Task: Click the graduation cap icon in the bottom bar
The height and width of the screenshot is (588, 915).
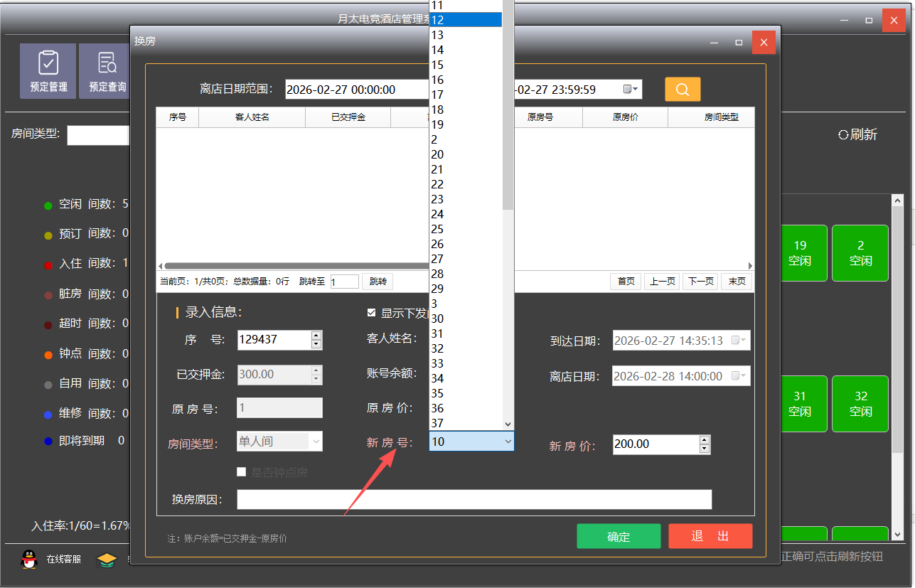Action: point(107,560)
